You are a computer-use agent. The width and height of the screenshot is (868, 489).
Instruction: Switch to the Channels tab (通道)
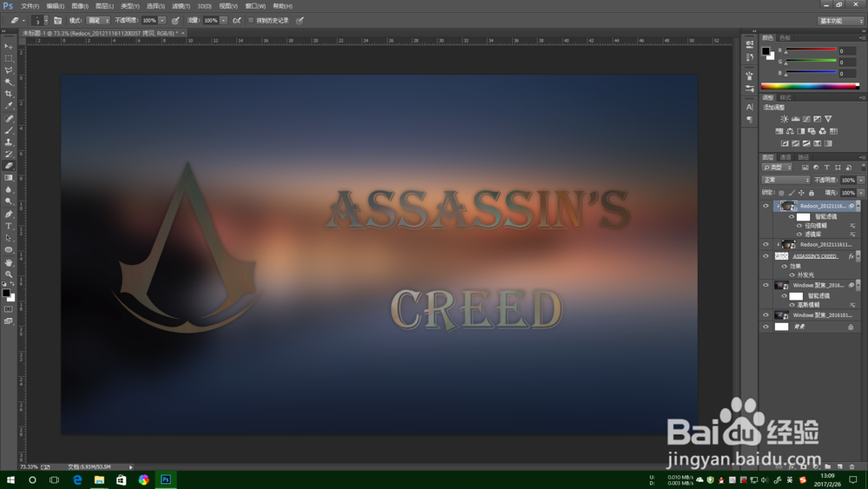786,157
